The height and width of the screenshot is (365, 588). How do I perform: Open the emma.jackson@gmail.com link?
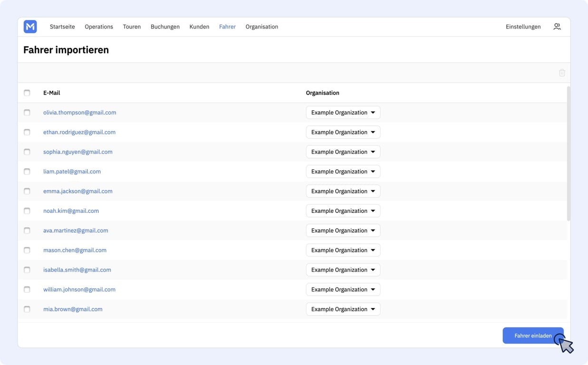78,191
